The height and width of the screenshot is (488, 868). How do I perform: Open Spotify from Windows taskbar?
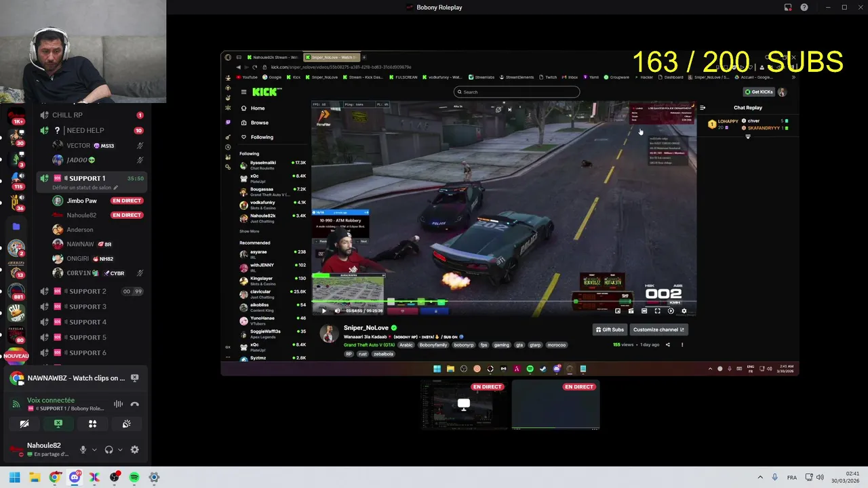point(134,477)
